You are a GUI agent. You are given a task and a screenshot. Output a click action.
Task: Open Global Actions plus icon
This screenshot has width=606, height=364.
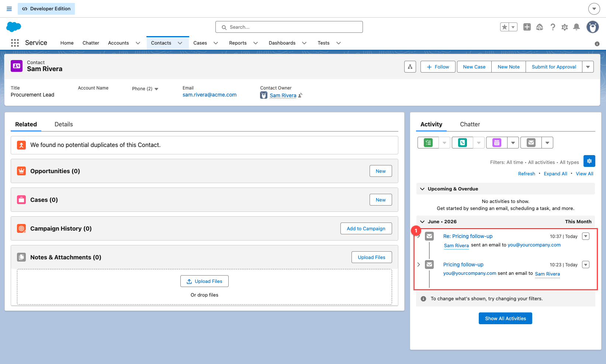(x=527, y=27)
